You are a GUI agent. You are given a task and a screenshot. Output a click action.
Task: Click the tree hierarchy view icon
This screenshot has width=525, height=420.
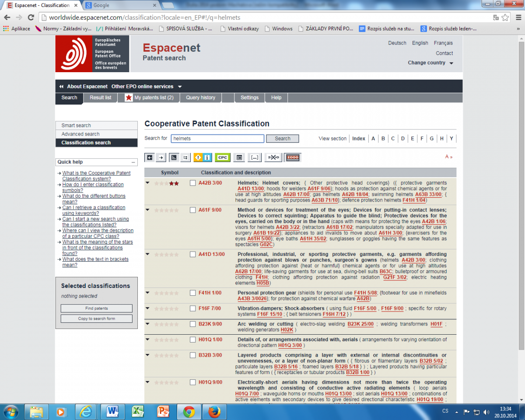click(x=185, y=157)
